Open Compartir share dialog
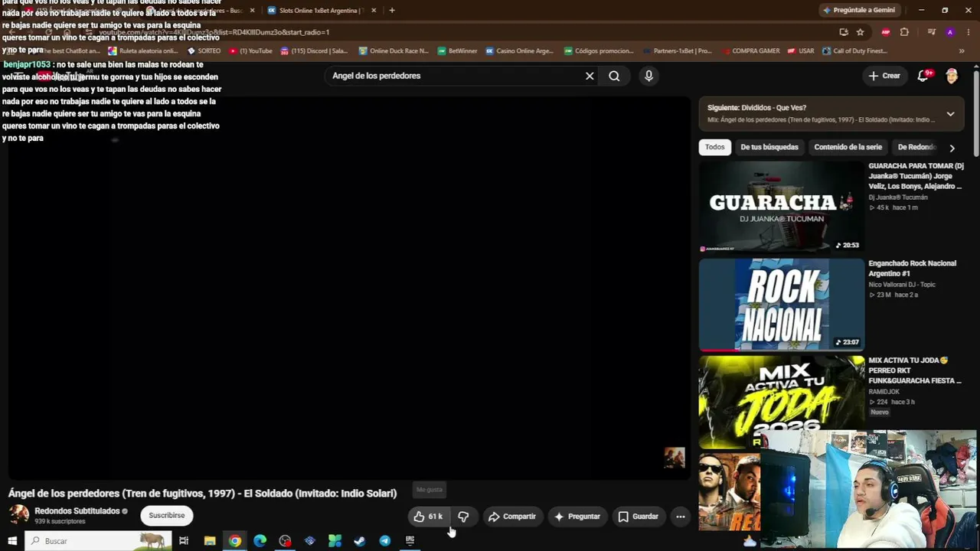The image size is (980, 551). [x=512, y=517]
